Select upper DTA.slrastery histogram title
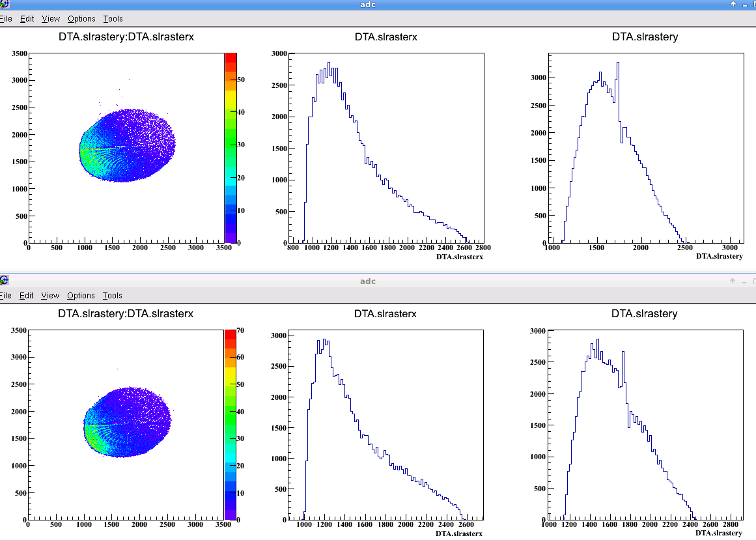The width and height of the screenshot is (756, 540). tap(645, 37)
